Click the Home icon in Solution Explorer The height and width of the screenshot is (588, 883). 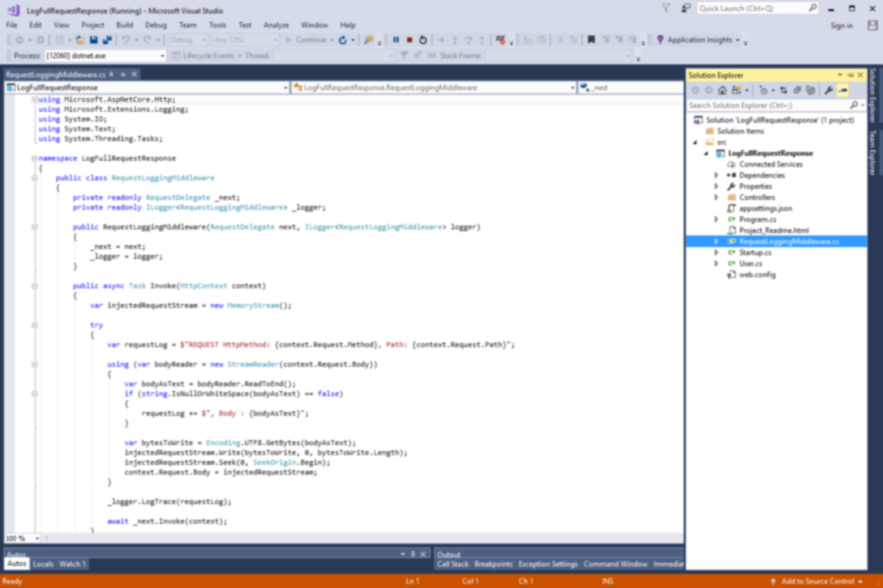[x=722, y=90]
